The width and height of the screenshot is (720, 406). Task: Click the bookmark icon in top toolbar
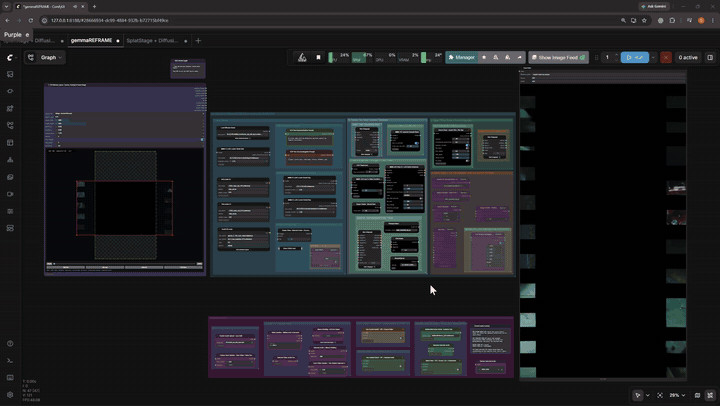318,57
